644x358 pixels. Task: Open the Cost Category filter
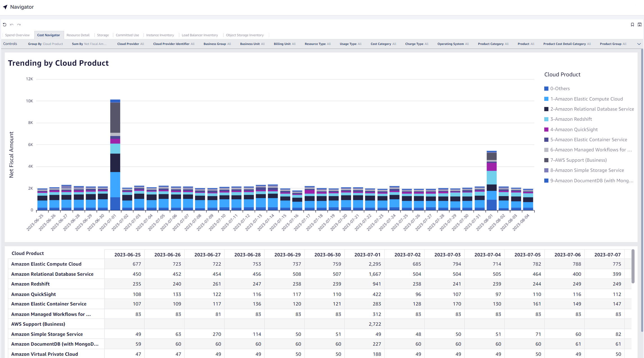point(383,44)
